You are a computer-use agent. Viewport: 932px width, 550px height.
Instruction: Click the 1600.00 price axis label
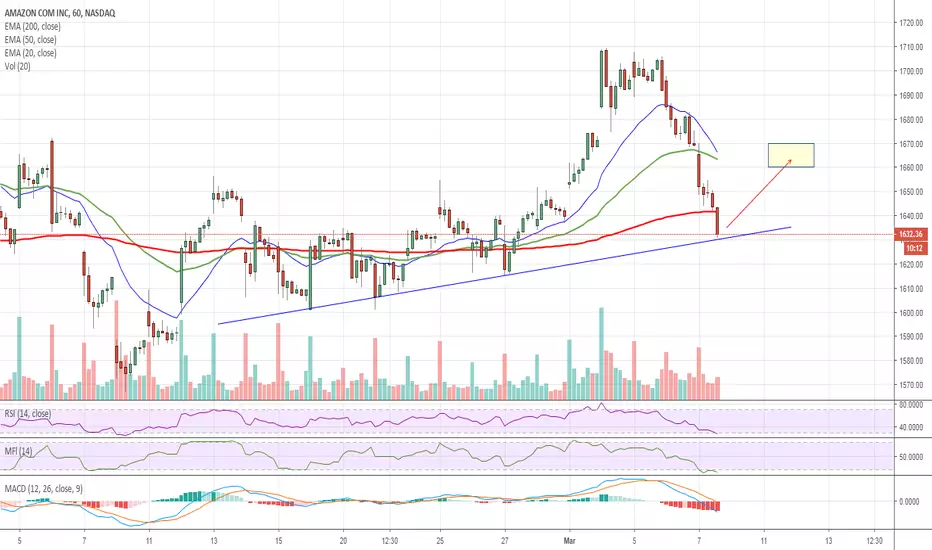(x=911, y=313)
